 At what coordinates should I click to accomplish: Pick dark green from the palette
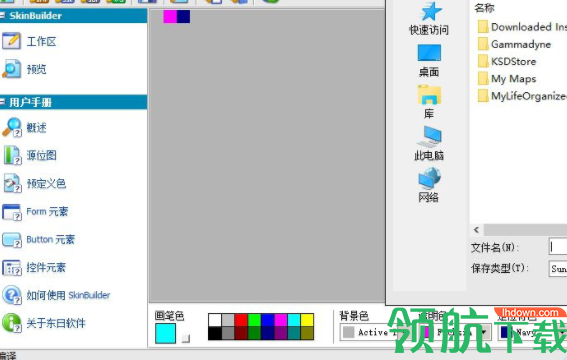tap(254, 333)
